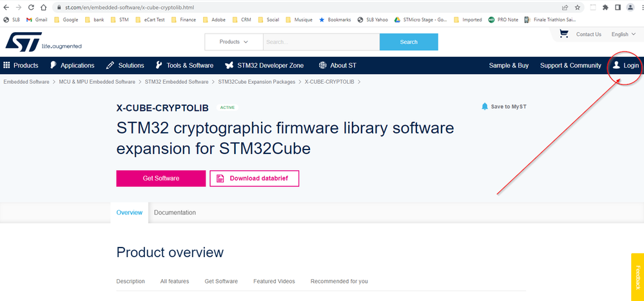Open the Musique bookmark folder

[x=299, y=20]
